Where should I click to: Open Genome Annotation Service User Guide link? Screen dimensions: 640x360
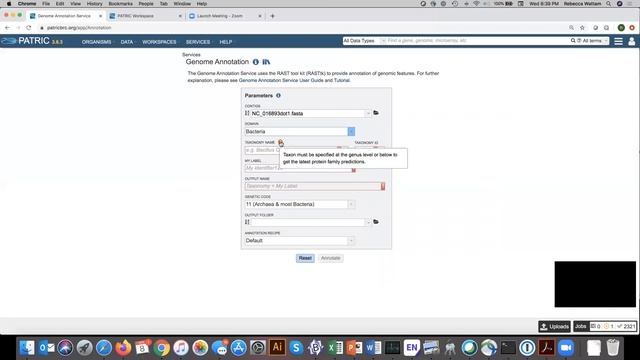click(x=281, y=80)
